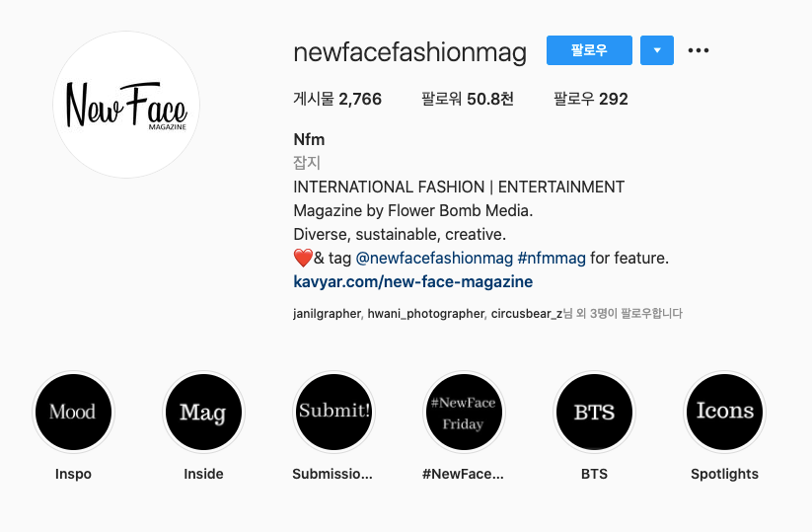Open the kavyar.com/new-face-magazine link
This screenshot has height=532, width=812.
pos(412,281)
